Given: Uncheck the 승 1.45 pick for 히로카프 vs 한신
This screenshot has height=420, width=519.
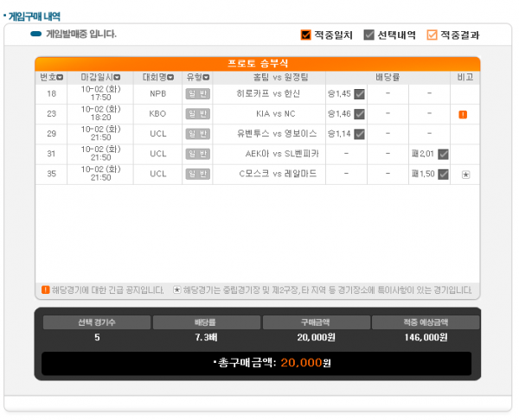Looking at the screenshot, I should 359,93.
